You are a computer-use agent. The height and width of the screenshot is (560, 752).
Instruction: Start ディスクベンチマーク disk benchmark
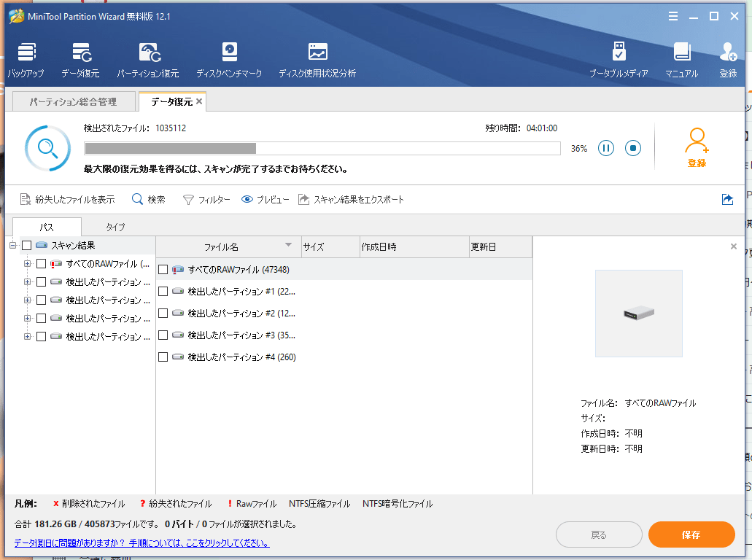(x=229, y=60)
